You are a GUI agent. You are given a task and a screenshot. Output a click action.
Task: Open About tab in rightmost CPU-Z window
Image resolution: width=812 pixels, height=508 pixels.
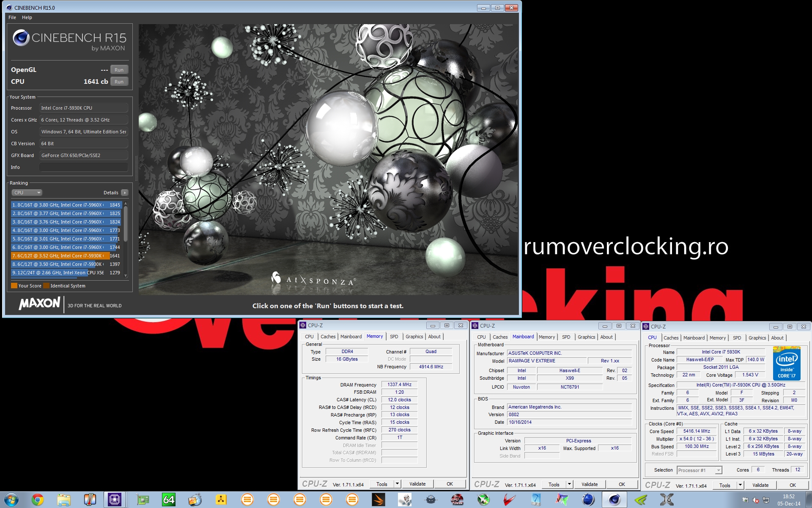pos(777,338)
